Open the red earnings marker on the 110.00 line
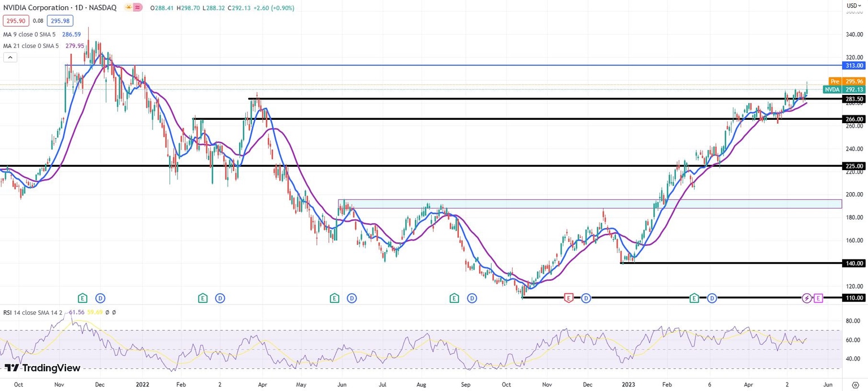The width and height of the screenshot is (868, 391). point(568,298)
